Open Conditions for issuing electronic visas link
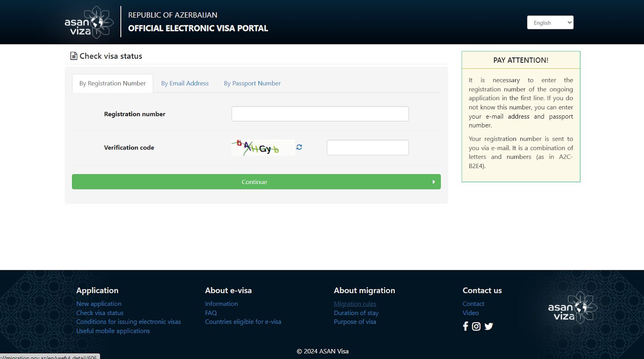 (128, 322)
